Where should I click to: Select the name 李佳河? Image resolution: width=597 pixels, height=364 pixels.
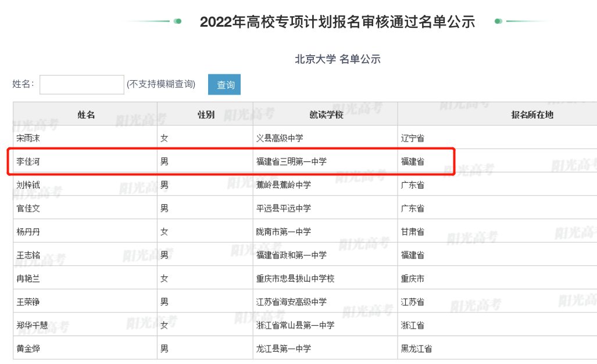point(28,161)
